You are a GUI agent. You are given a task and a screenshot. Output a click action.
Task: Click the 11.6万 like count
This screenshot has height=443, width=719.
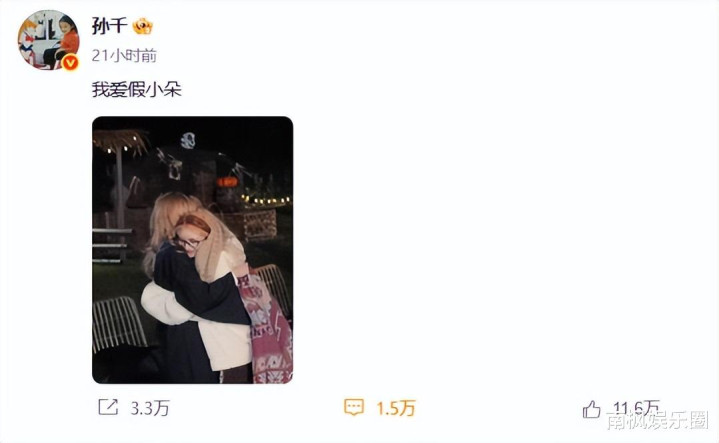pos(636,408)
